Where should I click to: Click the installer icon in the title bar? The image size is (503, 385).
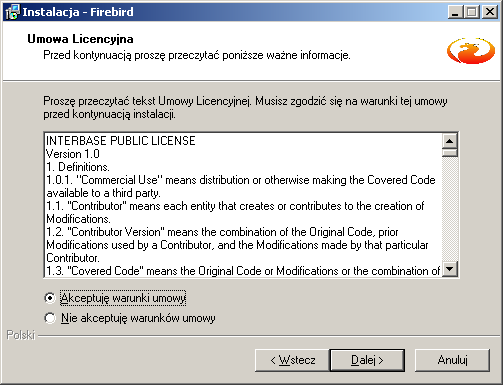12,12
